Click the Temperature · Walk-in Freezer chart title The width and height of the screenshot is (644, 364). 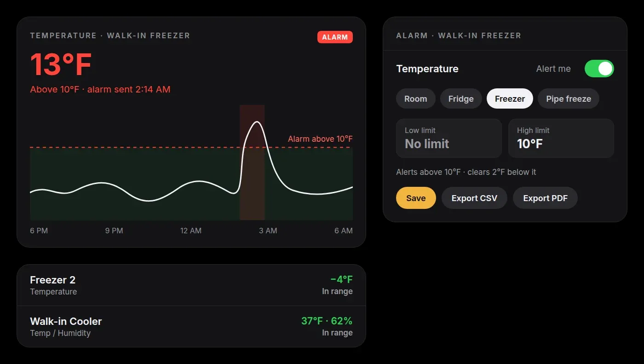click(110, 35)
